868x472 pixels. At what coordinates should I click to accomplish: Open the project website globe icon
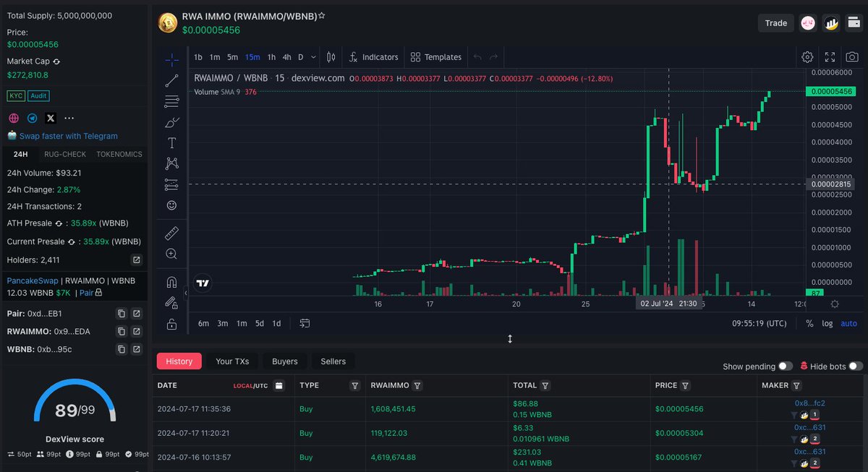pos(13,118)
